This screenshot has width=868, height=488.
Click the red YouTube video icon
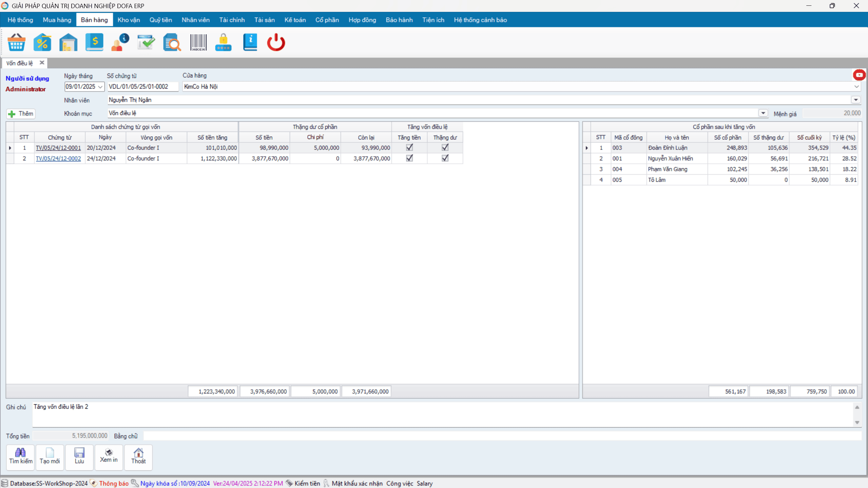click(x=859, y=75)
